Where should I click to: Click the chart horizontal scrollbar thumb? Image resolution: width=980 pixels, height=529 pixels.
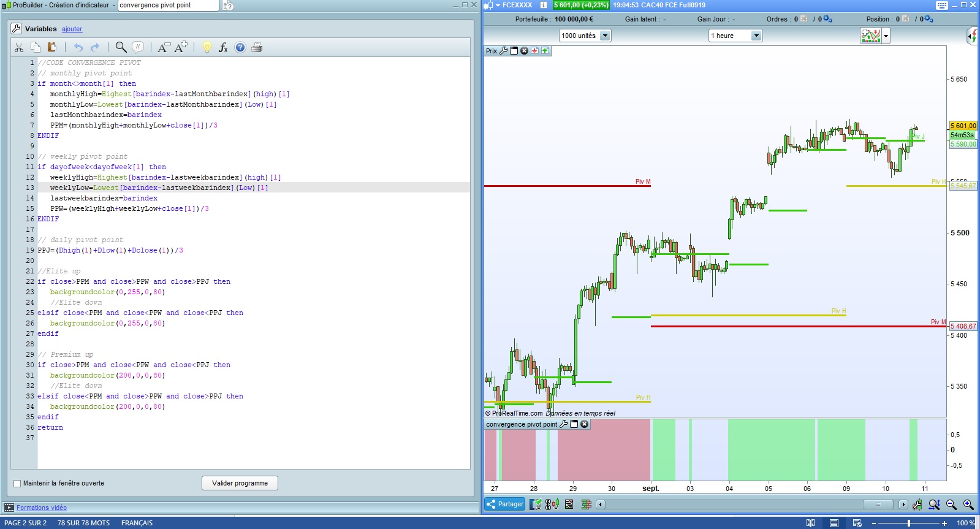(878, 504)
